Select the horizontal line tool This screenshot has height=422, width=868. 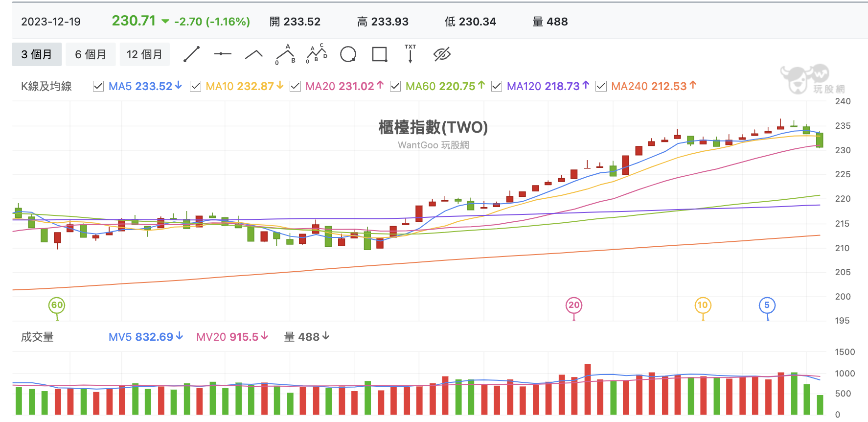(223, 54)
